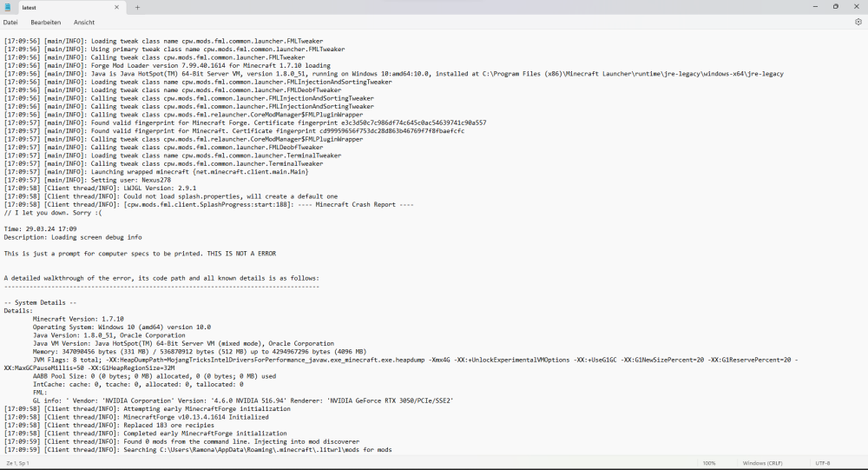Click 'Could not load splash.properties' line
This screenshot has width=868, height=470.
[170, 196]
